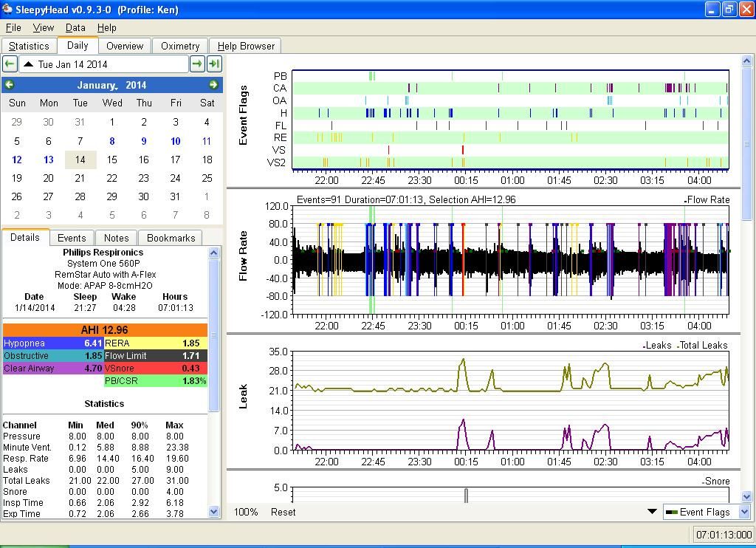756x548 pixels.
Task: Click the blue Hypopnea 6.41 row
Action: (x=52, y=343)
